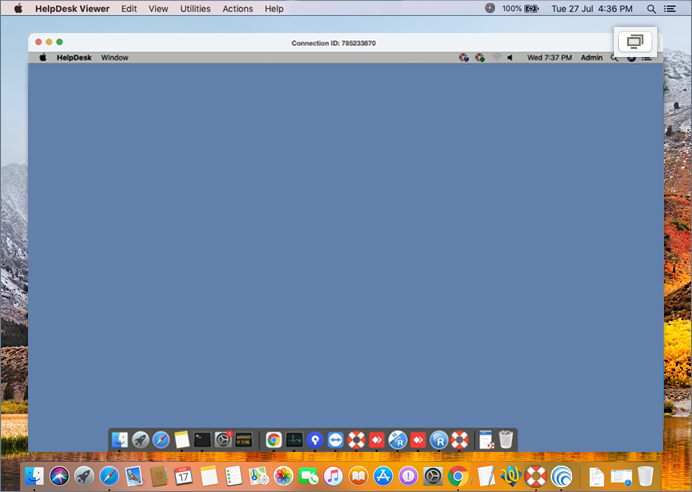692x492 pixels.
Task: Open Chrome in the remote dock
Action: coord(273,439)
